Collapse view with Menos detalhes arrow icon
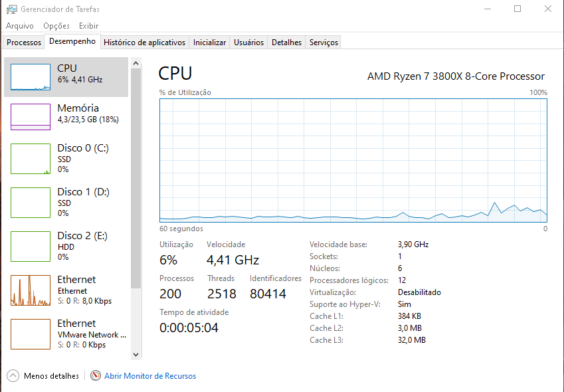The image size is (564, 392). pyautogui.click(x=13, y=376)
